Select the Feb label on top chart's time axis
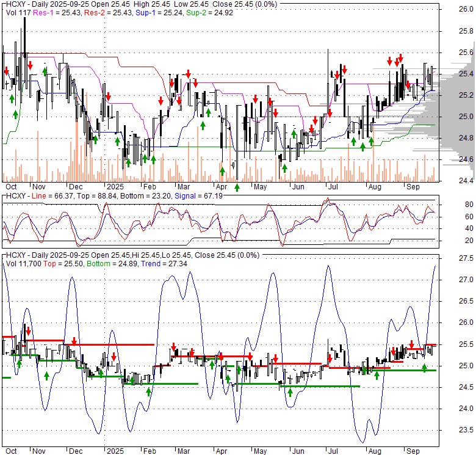The width and height of the screenshot is (476, 455). point(150,187)
